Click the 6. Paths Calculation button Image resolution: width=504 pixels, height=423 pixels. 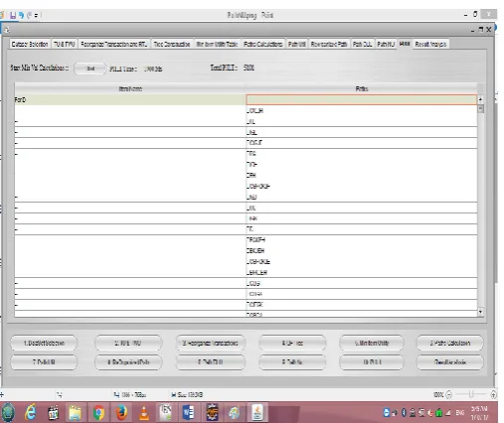tap(450, 343)
